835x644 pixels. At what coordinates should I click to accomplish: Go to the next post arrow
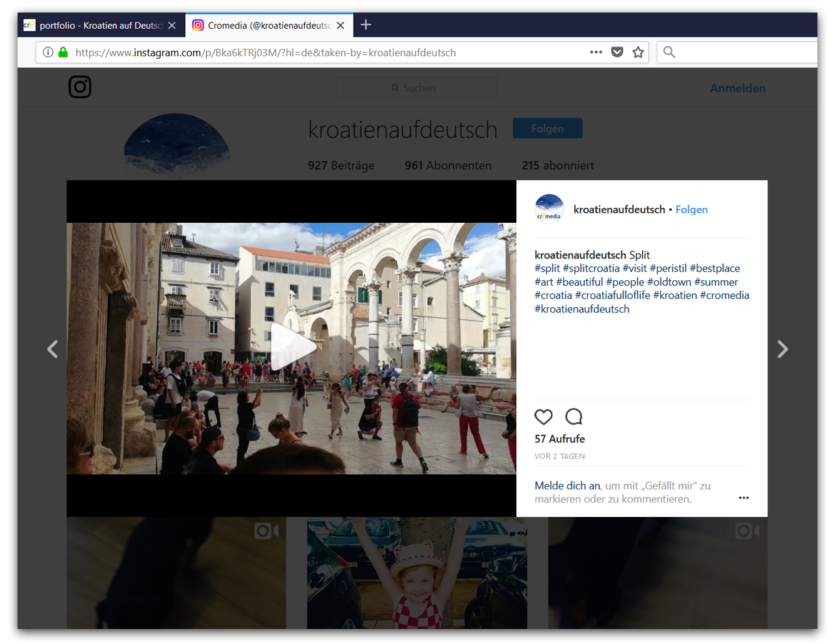click(782, 349)
